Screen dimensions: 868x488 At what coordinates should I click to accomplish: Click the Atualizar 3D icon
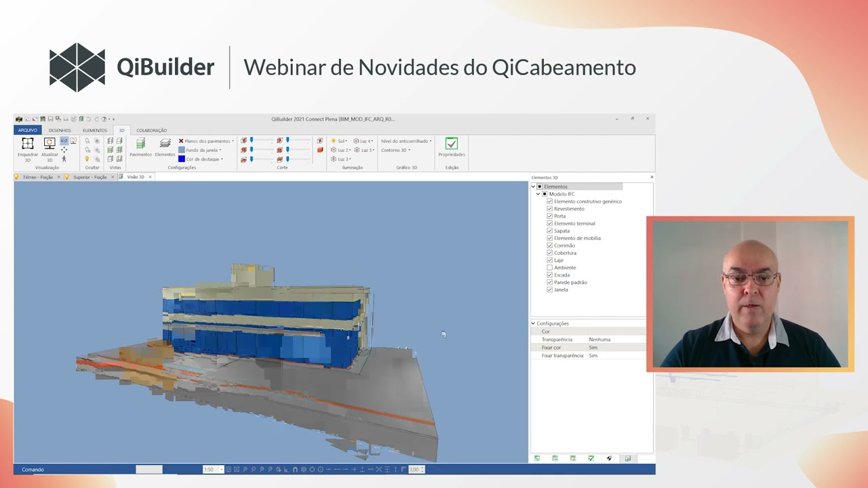(50, 143)
